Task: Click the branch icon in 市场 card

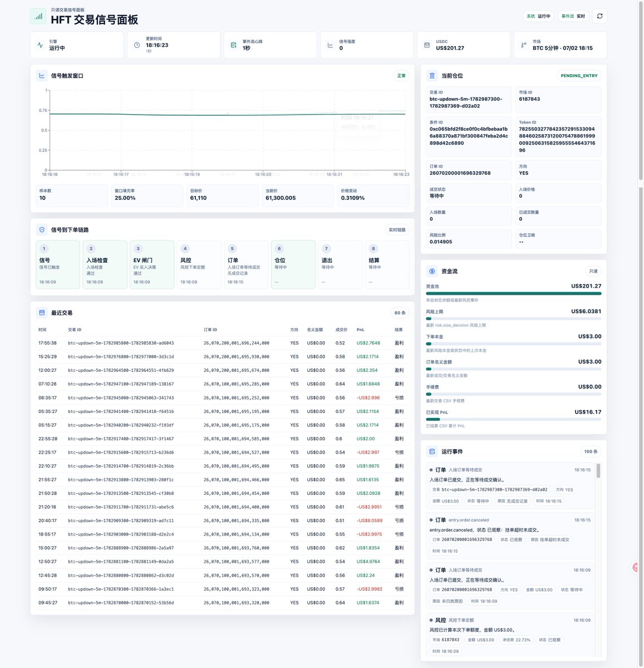Action: [523, 45]
